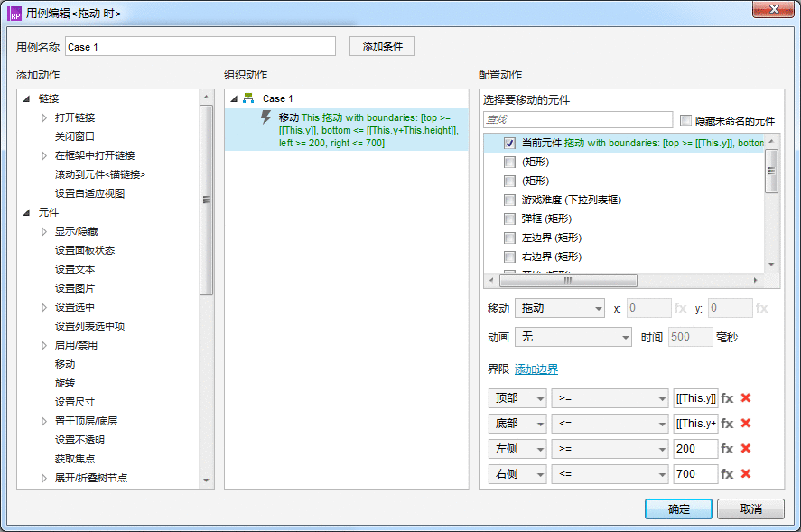Expand the 打开链接 node
Screen dimensions: 801x532
tap(44, 117)
